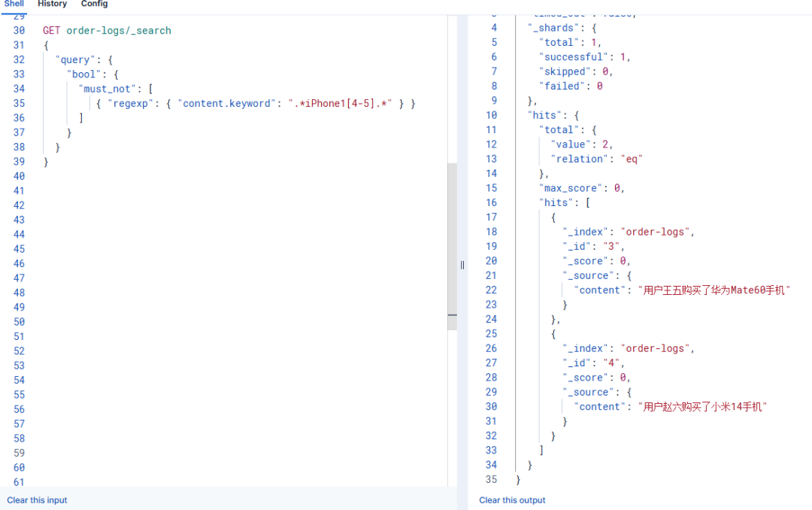Viewport: 812px width, 510px height.
Task: Click the "max_score" line in output
Action: (x=581, y=187)
